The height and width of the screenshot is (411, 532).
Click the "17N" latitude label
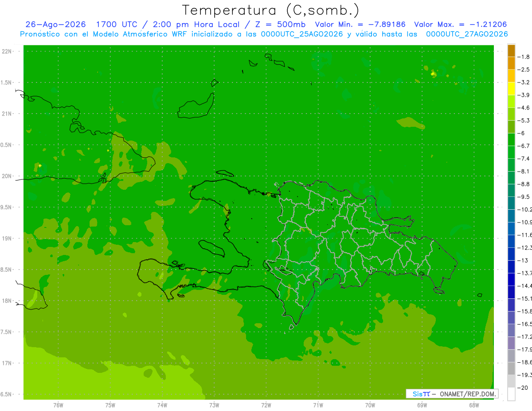[8, 363]
